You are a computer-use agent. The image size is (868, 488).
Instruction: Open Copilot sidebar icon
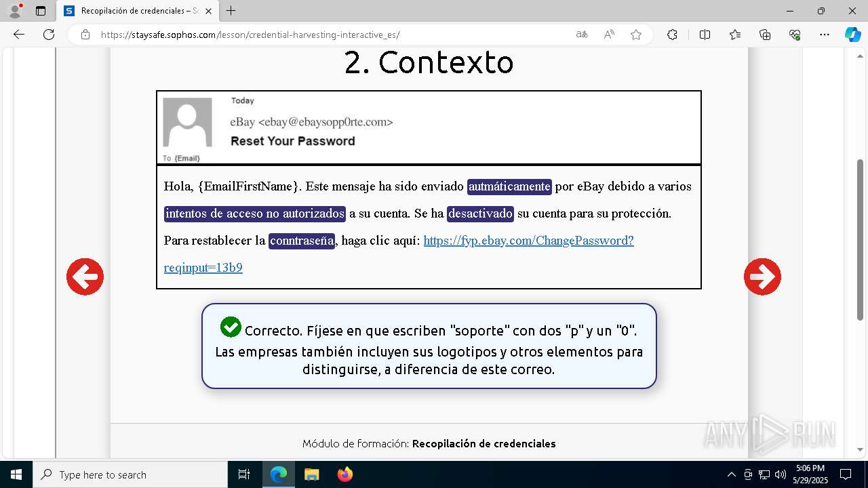(x=853, y=35)
